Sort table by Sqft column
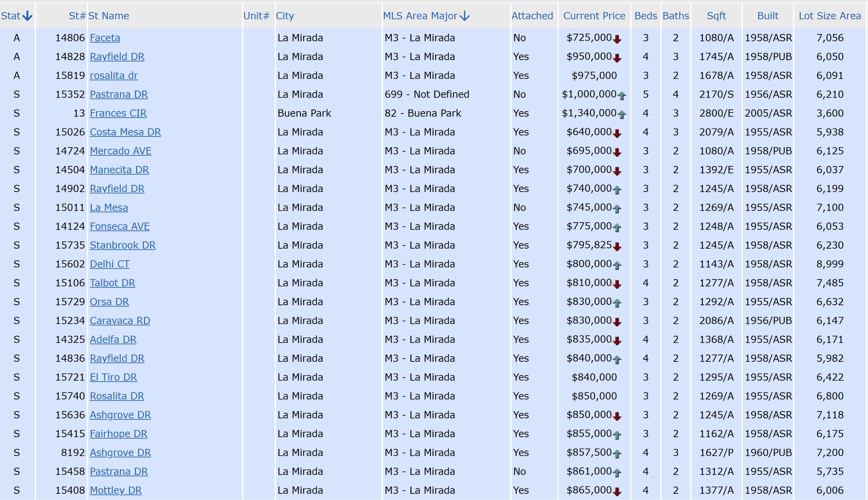 [716, 16]
